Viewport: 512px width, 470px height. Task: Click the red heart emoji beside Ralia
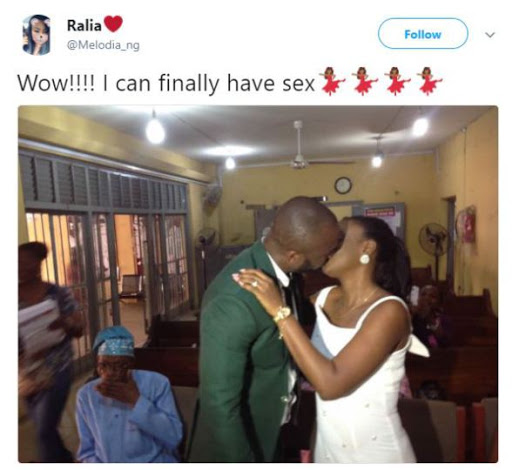click(x=113, y=24)
